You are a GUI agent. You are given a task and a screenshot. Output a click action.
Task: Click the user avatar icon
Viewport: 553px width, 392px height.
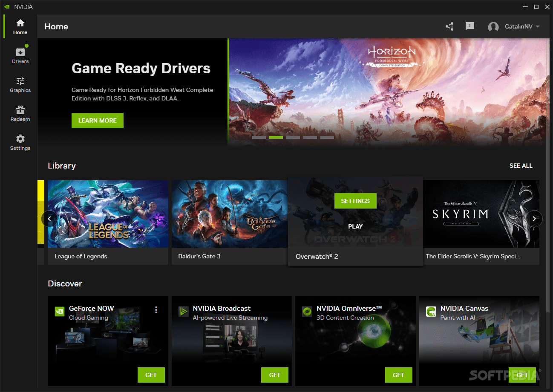(493, 26)
